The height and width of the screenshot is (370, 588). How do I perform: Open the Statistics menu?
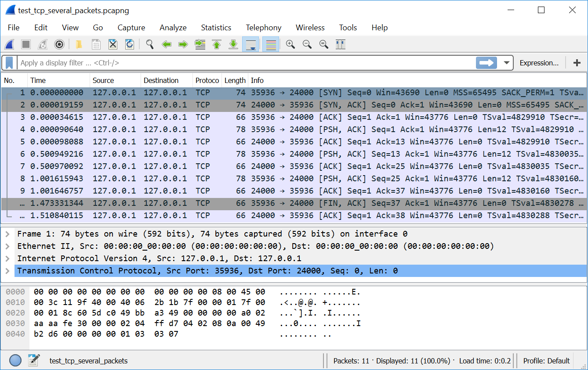216,28
